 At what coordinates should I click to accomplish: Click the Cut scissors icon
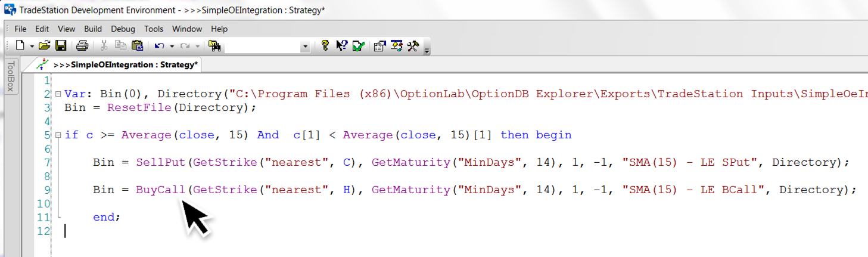coord(104,46)
